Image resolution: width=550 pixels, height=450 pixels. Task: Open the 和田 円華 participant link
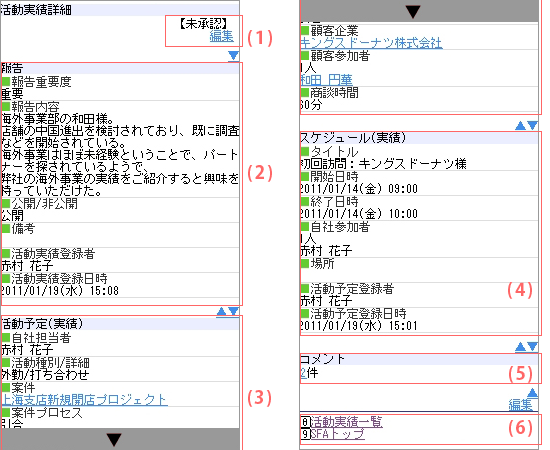[327, 80]
